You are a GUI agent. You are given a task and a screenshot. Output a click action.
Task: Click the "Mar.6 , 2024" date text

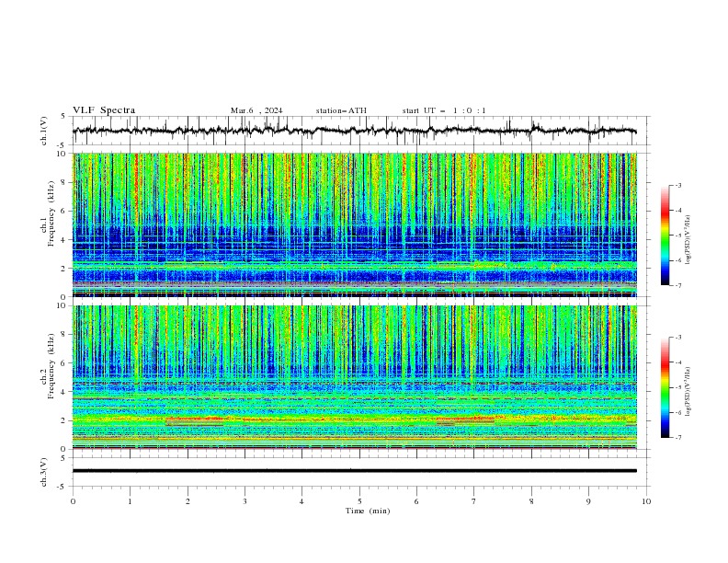[x=256, y=110]
